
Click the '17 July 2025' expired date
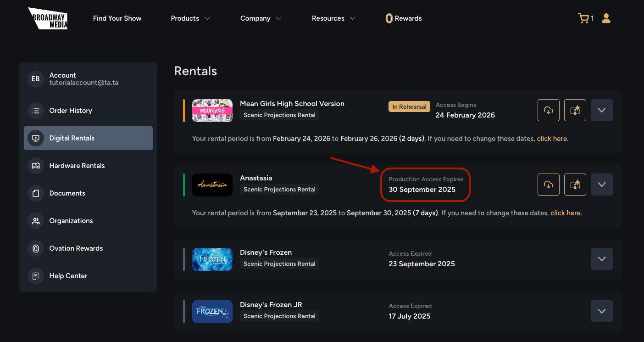[410, 316]
